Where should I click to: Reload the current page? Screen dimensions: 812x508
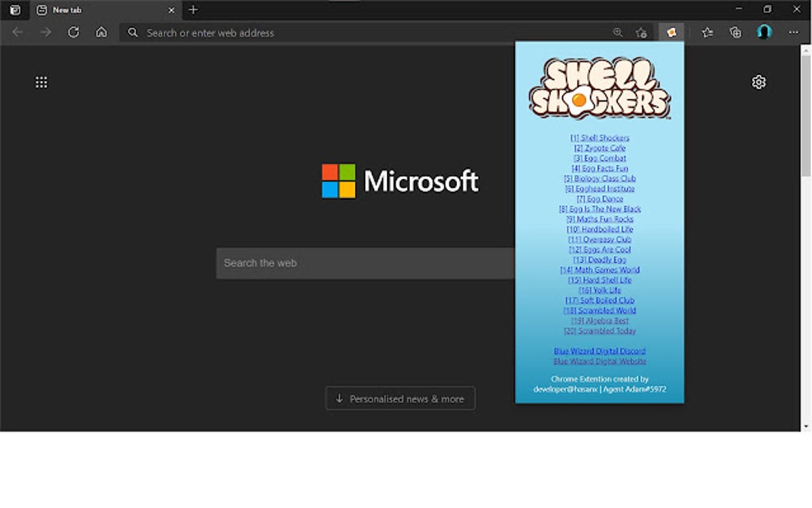[x=73, y=32]
